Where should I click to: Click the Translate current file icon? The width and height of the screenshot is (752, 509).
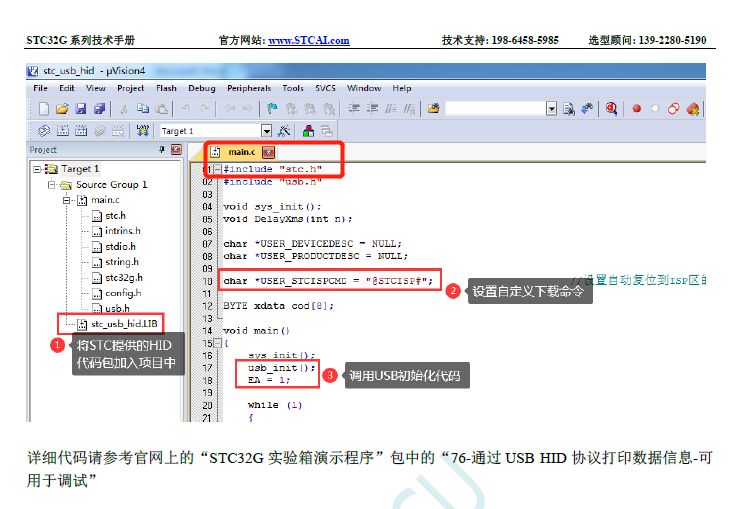(44, 130)
